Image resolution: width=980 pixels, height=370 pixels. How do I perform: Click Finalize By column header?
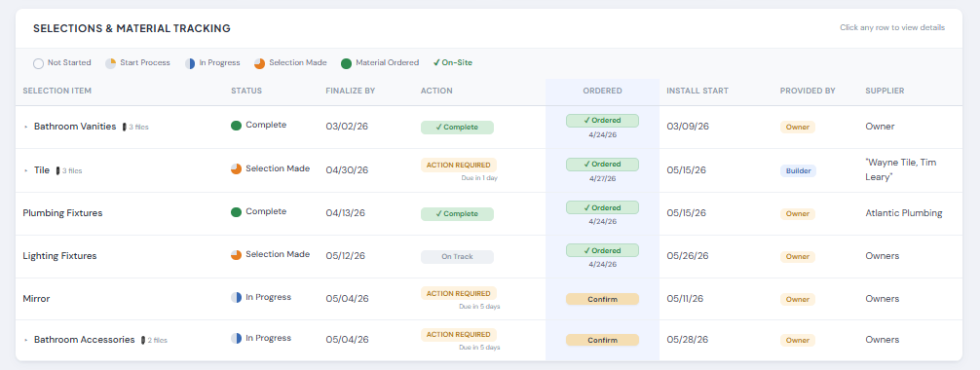click(x=350, y=92)
